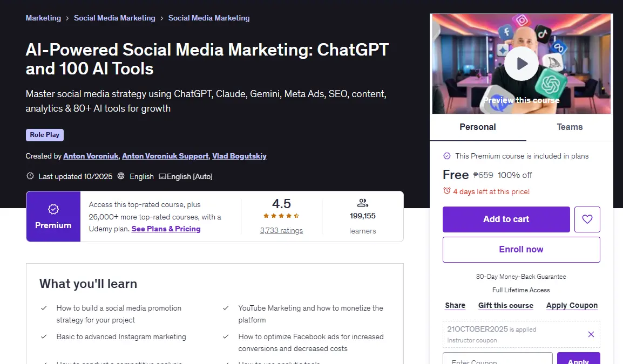623x364 pixels.
Task: Open the 3,733 ratings link
Action: pos(281,231)
